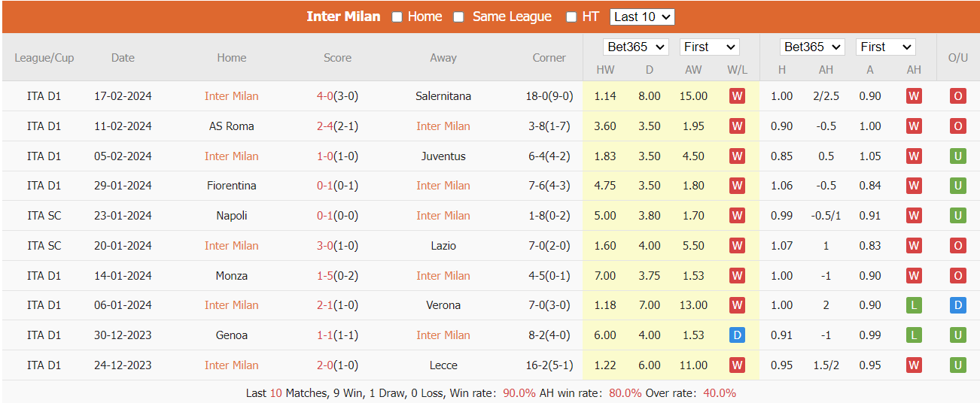This screenshot has width=980, height=403.
Task: Click the O/U column header
Action: coord(957,58)
